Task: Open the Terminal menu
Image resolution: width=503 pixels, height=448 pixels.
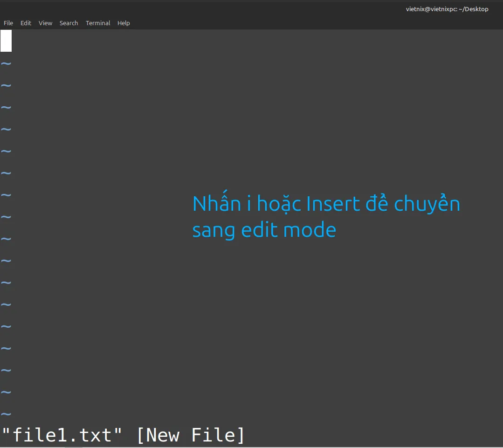Action: [98, 23]
